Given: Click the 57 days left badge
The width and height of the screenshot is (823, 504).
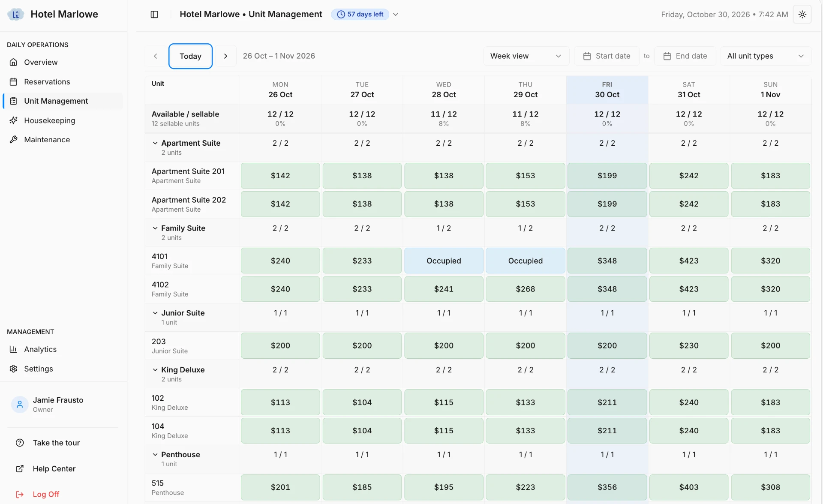Looking at the screenshot, I should coord(360,14).
